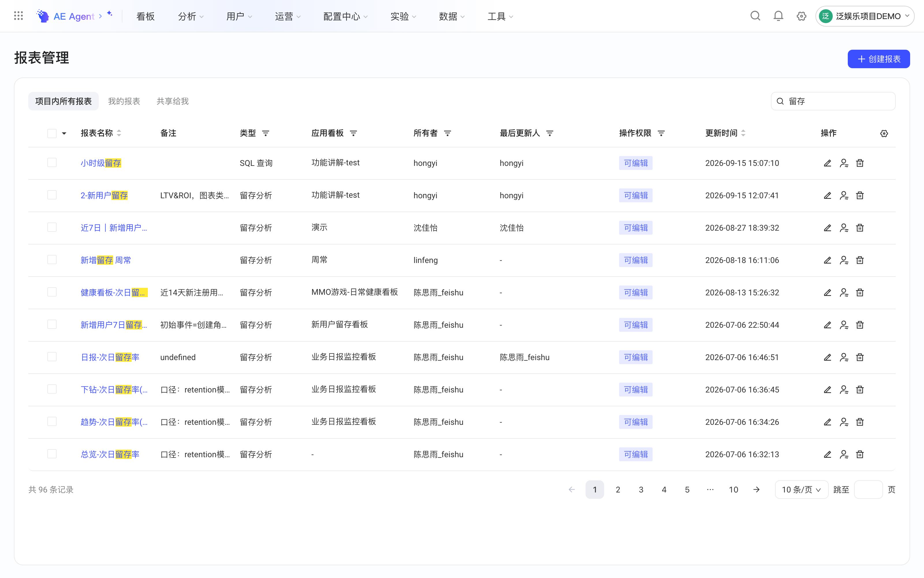This screenshot has width=924, height=578.
Task: Open the header settings gear icon
Action: click(802, 16)
